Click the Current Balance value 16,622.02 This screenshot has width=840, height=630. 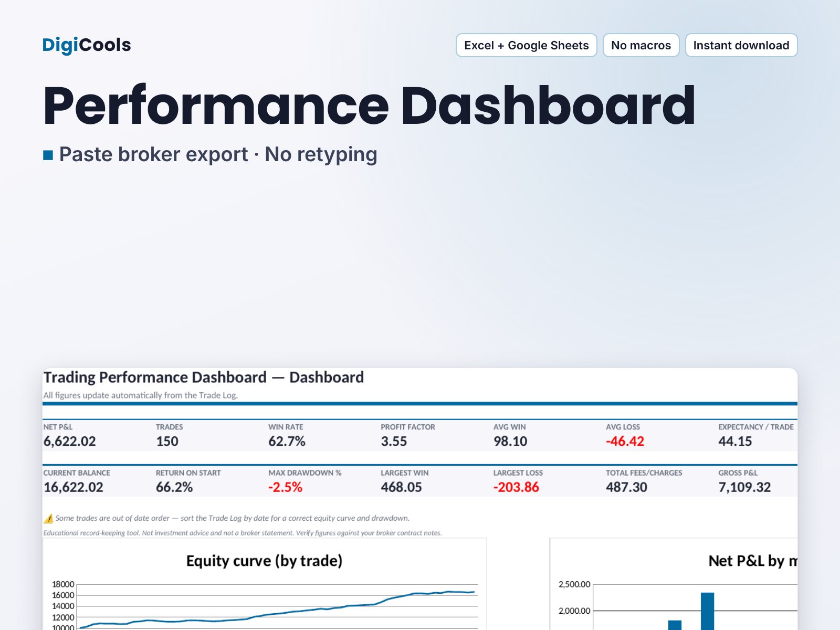coord(73,487)
